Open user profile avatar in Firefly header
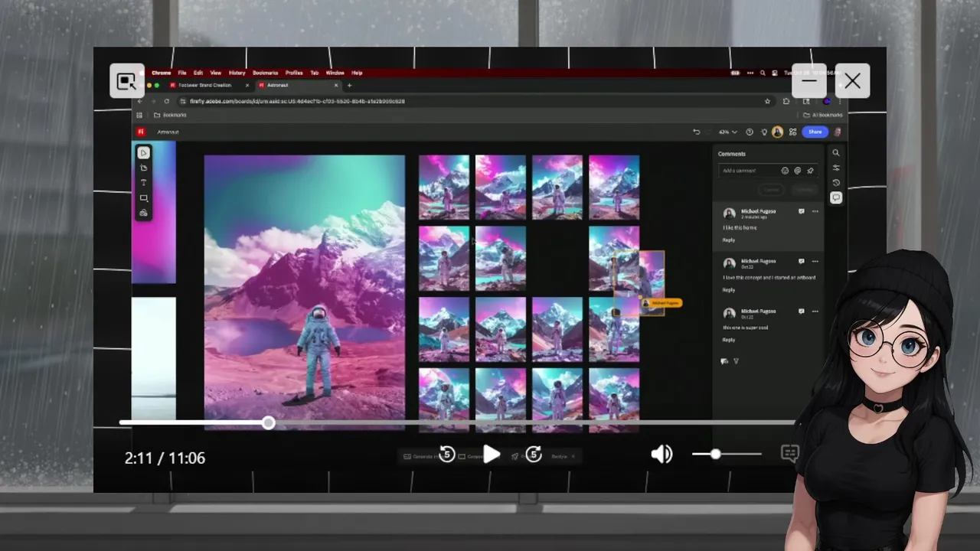Screen dimensions: 980x551 (x=838, y=132)
